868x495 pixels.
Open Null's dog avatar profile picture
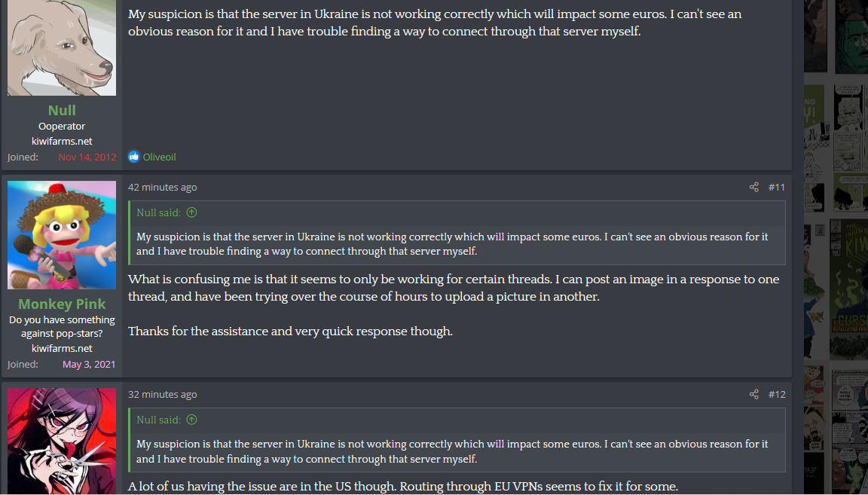pyautogui.click(x=62, y=47)
